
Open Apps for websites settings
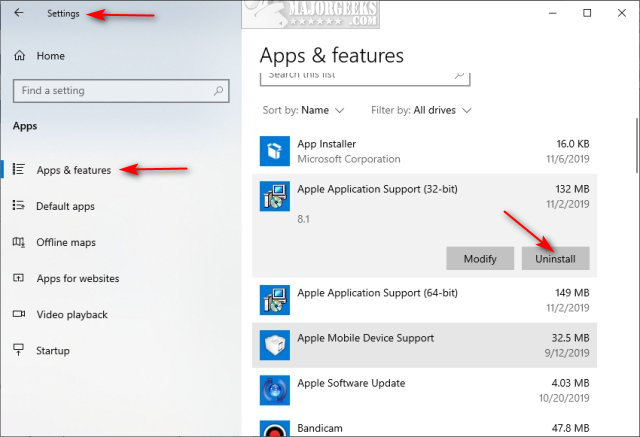[78, 279]
